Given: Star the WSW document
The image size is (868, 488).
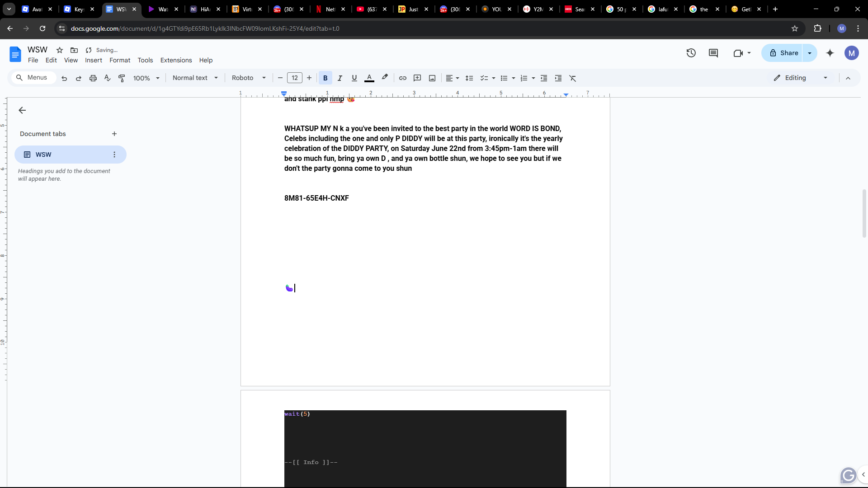Looking at the screenshot, I should (60, 50).
